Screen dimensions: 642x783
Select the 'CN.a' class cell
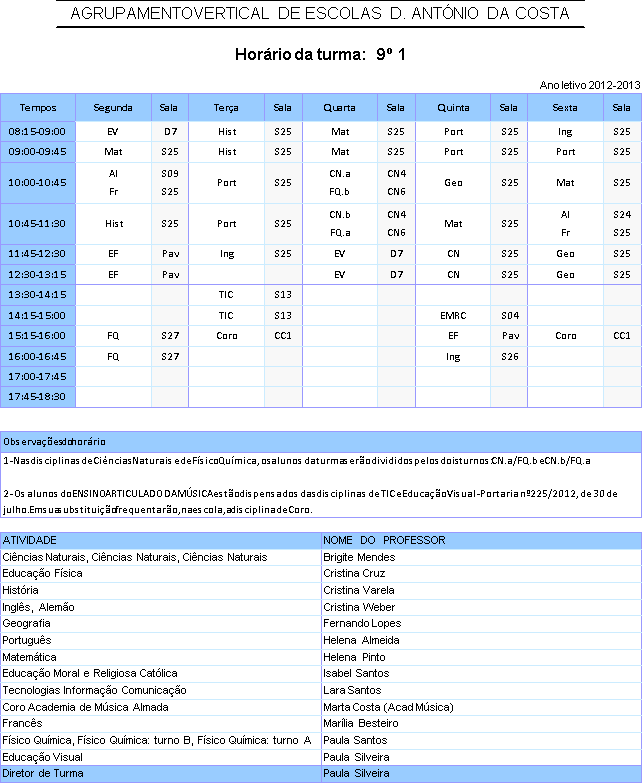[x=339, y=174]
